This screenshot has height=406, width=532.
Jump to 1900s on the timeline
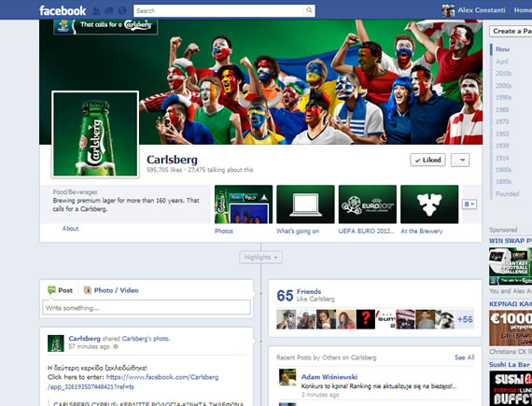pyautogui.click(x=503, y=170)
